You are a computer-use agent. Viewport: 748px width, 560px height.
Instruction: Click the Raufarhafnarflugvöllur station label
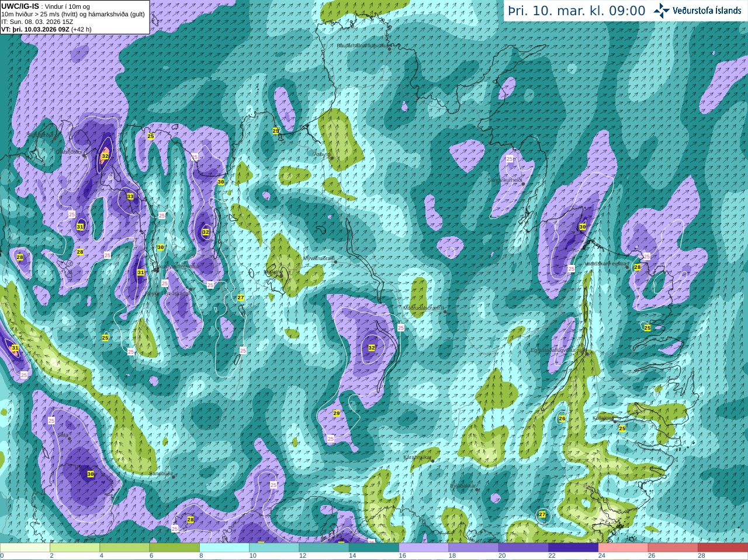[362, 45]
